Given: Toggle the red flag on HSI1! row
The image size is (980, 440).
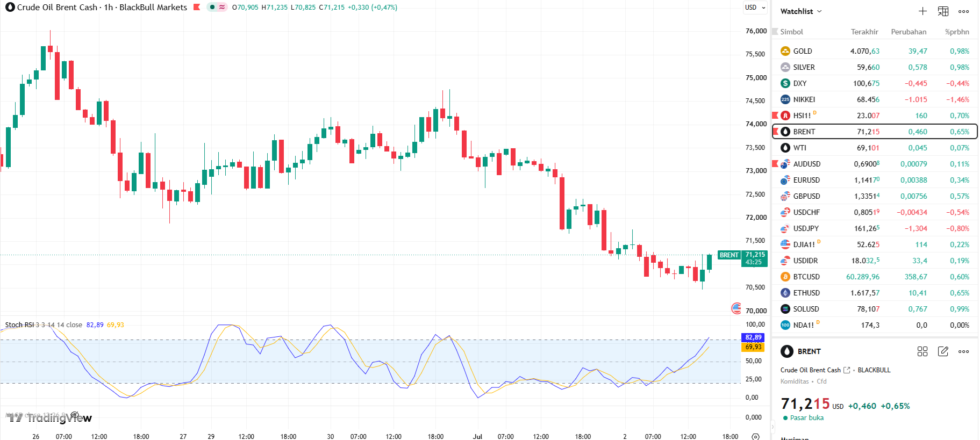Looking at the screenshot, I should tap(775, 115).
